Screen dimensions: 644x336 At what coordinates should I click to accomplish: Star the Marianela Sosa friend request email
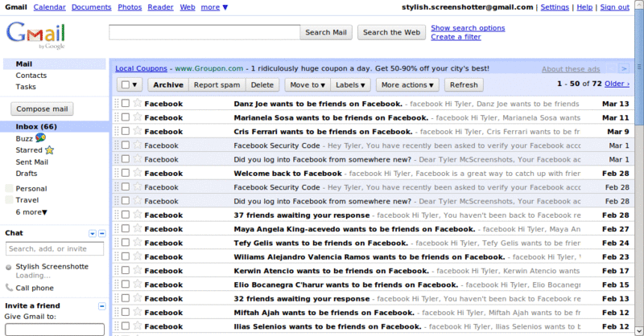[x=138, y=117]
